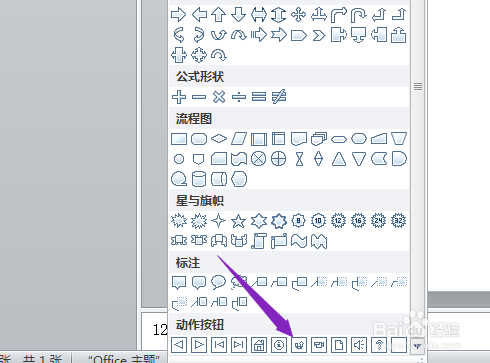Insert the flowchart Collate hourglass shape
Screen dimensions: 490x363
pyautogui.click(x=299, y=159)
